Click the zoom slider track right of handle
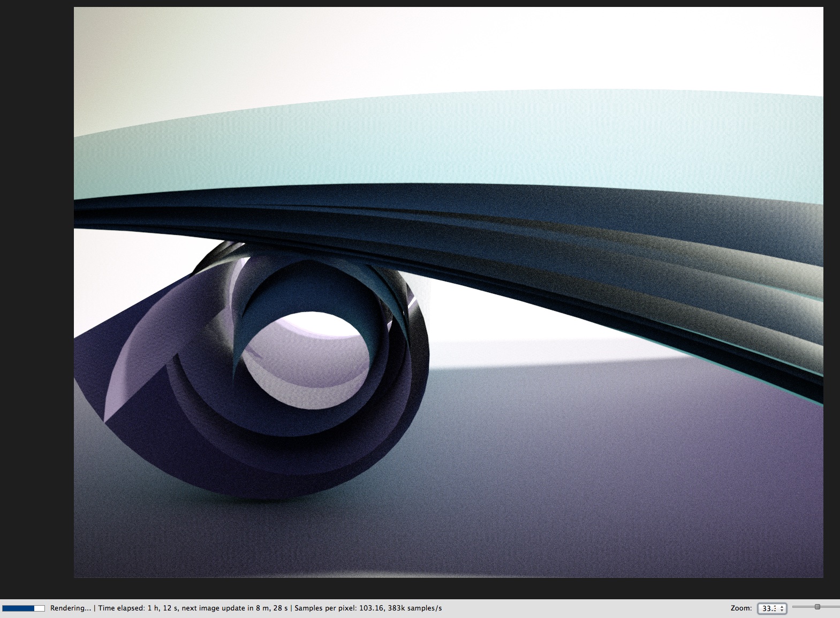840x618 pixels. [x=830, y=607]
